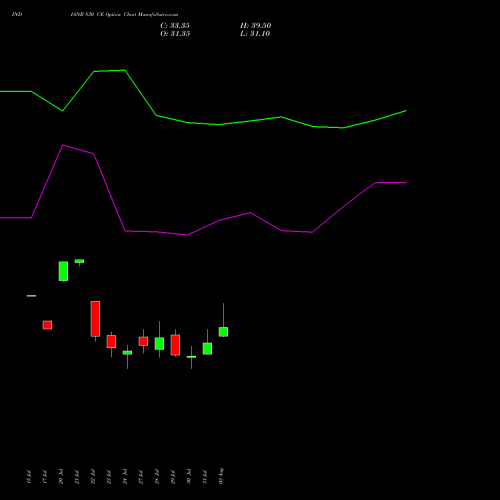This screenshot has height=500, width=500.
Task: Click the 03 Aug date label
Action: [221, 476]
